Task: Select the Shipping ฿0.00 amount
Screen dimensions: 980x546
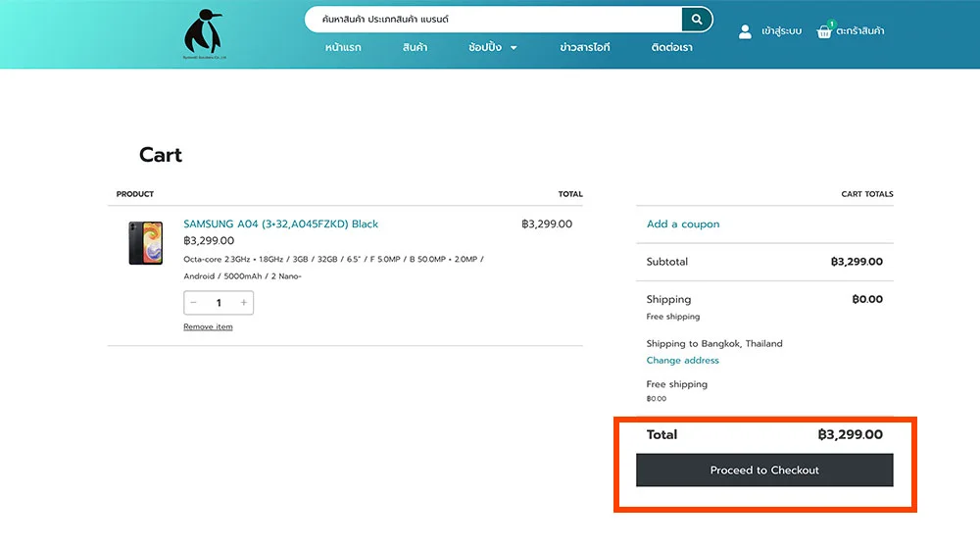Action: coord(867,299)
